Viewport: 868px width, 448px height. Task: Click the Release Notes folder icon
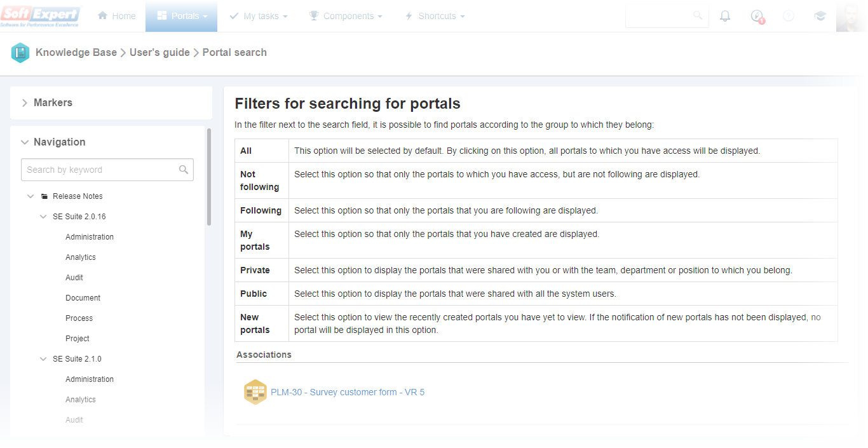(44, 196)
